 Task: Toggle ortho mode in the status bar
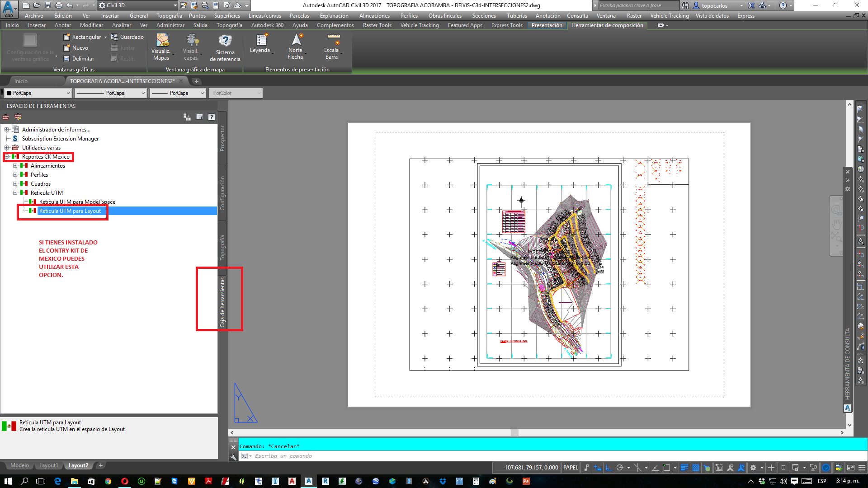coord(609,467)
